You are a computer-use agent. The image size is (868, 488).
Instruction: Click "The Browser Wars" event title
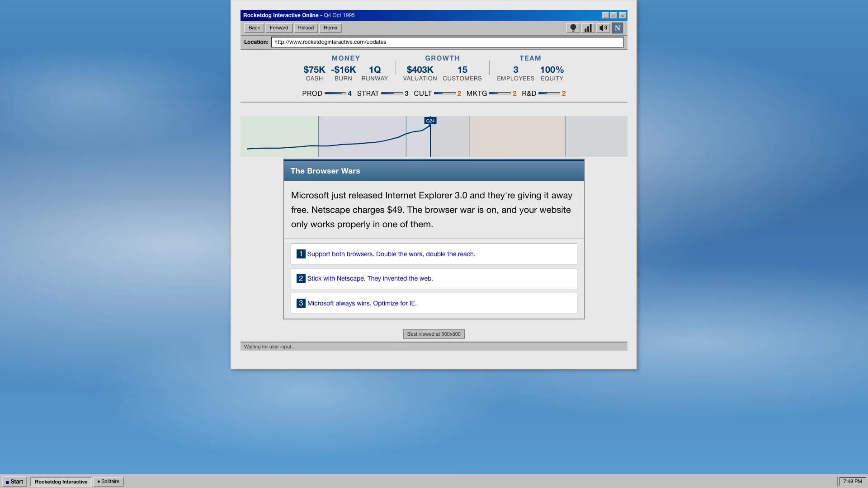[325, 171]
